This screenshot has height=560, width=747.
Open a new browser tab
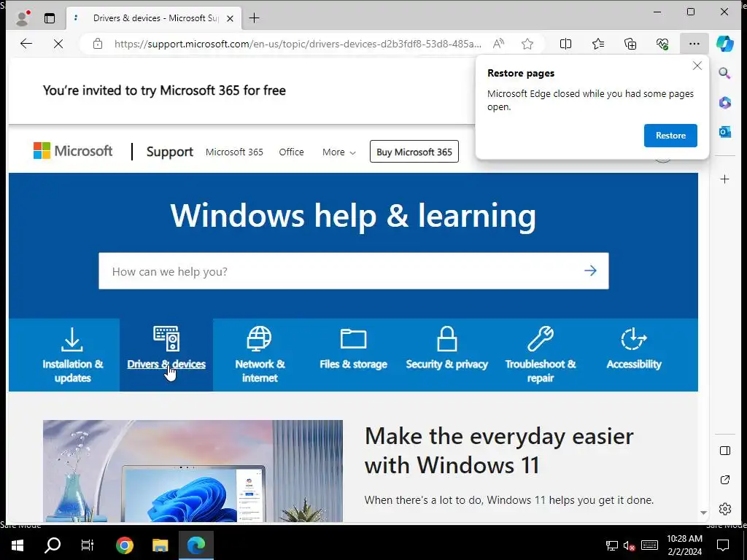click(x=255, y=18)
